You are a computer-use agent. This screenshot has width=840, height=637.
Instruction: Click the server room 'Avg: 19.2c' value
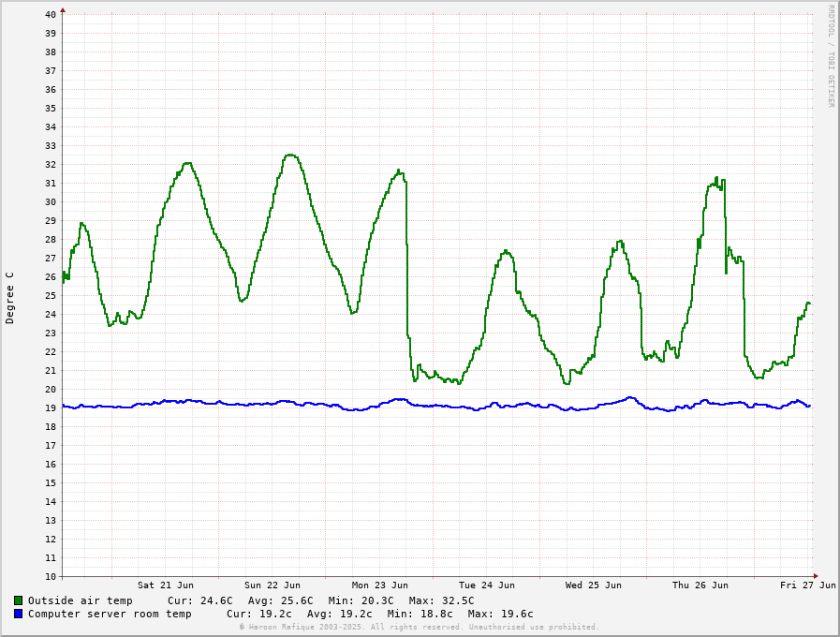339,614
